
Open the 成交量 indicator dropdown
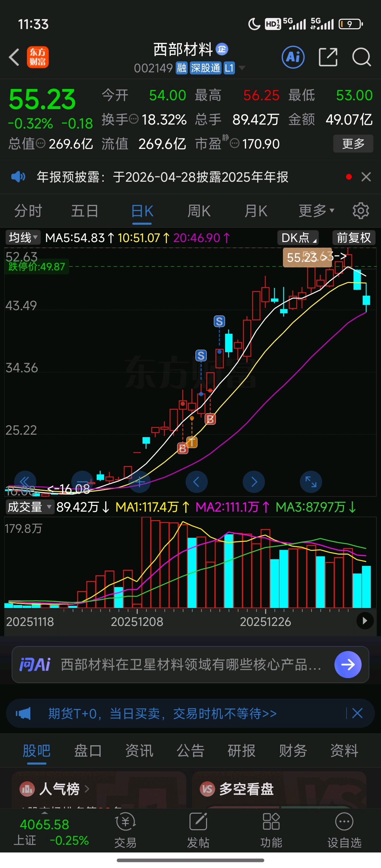[x=30, y=507]
